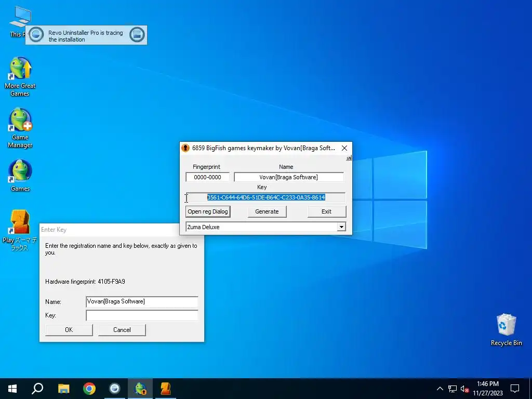Launch Google Chrome from taskbar

(89, 389)
